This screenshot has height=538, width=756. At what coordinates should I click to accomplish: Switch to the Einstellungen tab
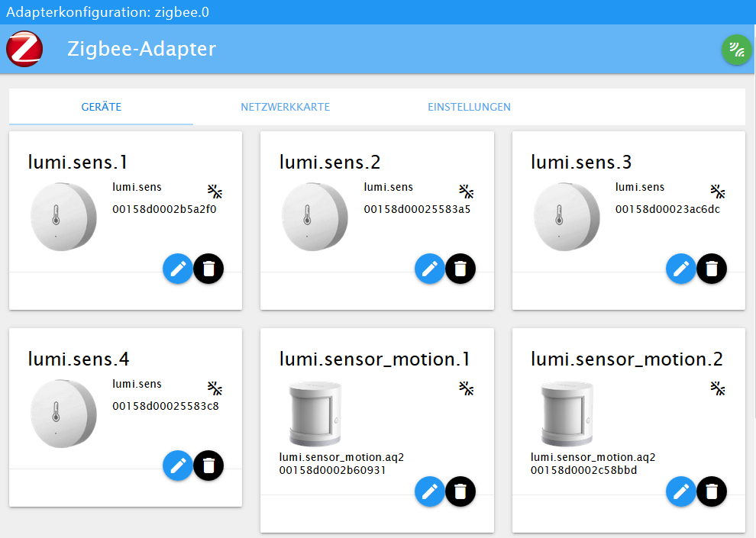tap(469, 107)
